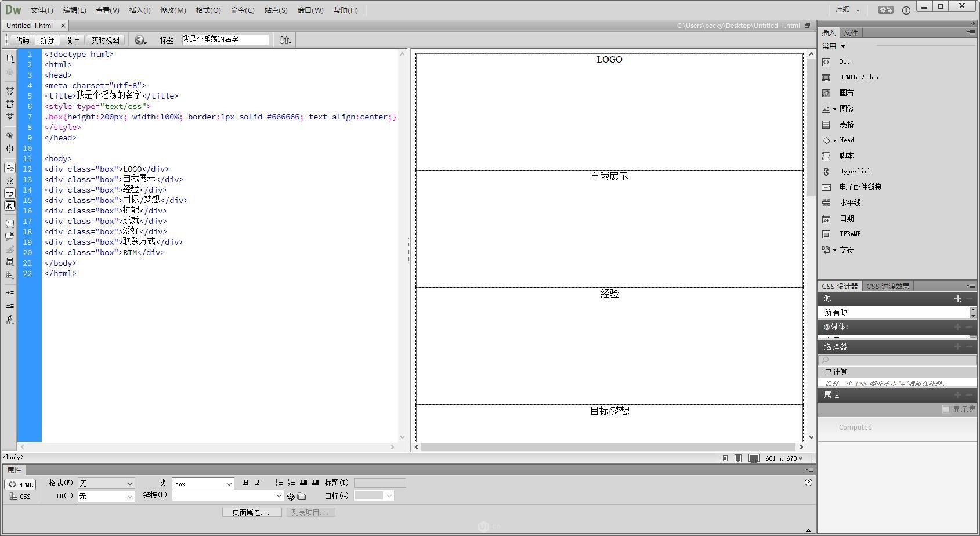
Task: Toggle syntax error alerts in info bar
Action: [x=10, y=205]
